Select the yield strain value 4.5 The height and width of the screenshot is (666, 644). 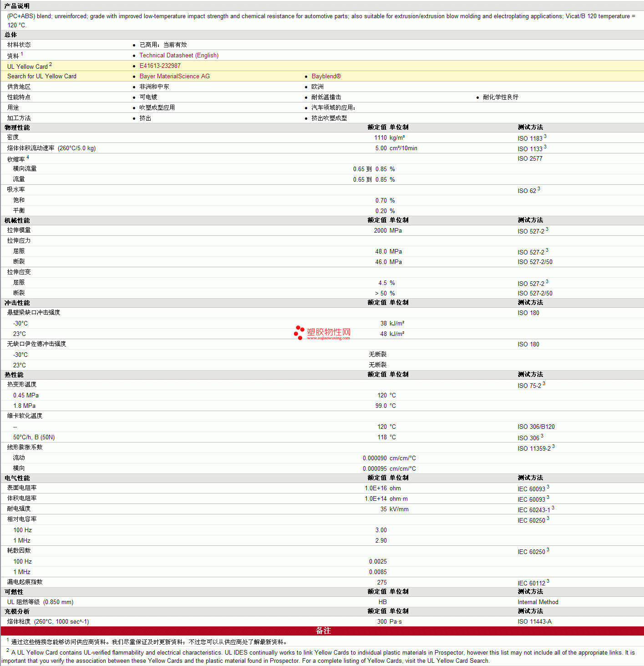click(382, 283)
